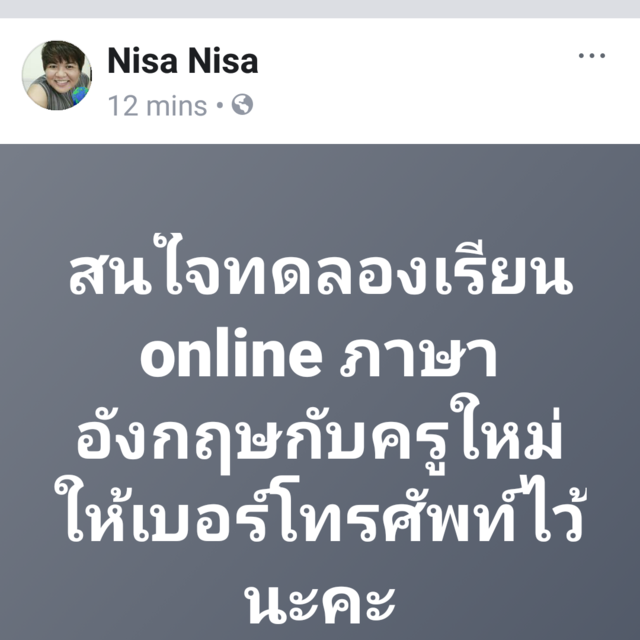Open the Nisa Nisa profile name link
Image resolution: width=640 pixels, height=640 pixels.
(x=182, y=61)
